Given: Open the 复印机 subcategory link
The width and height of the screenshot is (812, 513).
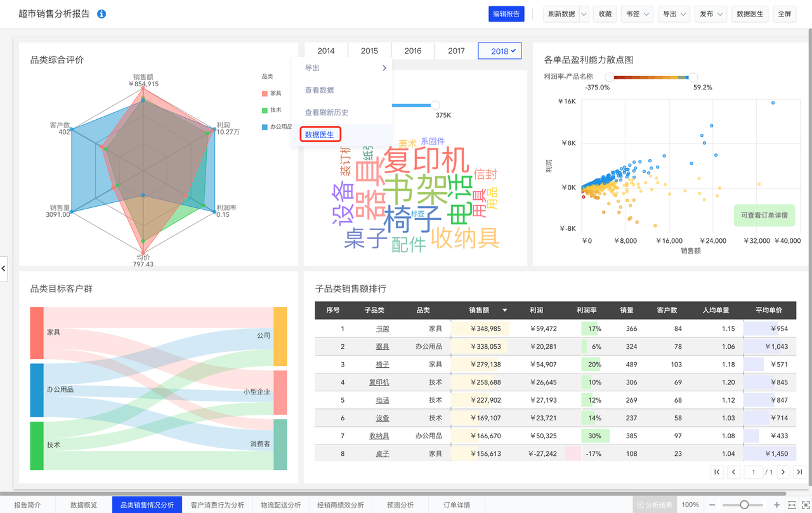Looking at the screenshot, I should (x=379, y=382).
